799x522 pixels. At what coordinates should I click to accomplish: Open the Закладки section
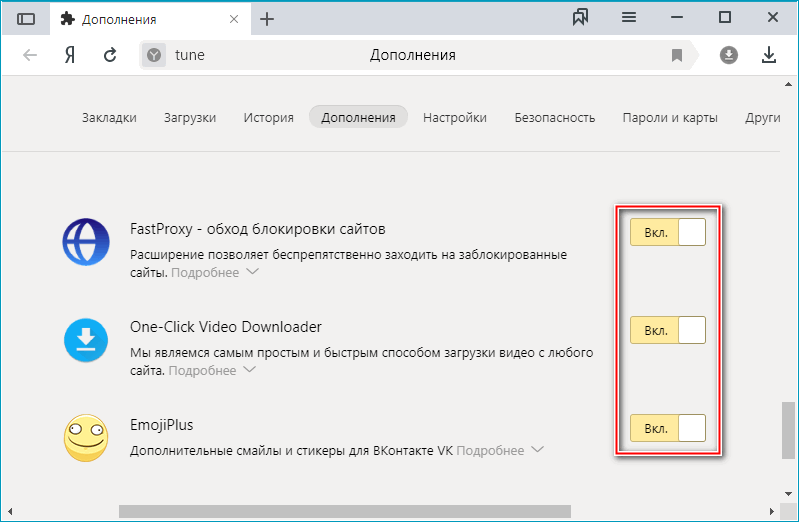pyautogui.click(x=109, y=117)
